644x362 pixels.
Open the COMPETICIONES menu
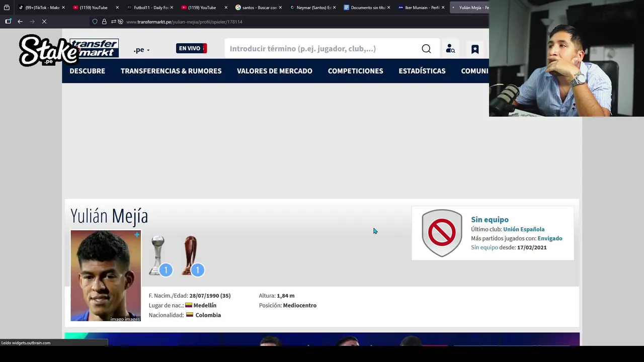[x=356, y=71]
